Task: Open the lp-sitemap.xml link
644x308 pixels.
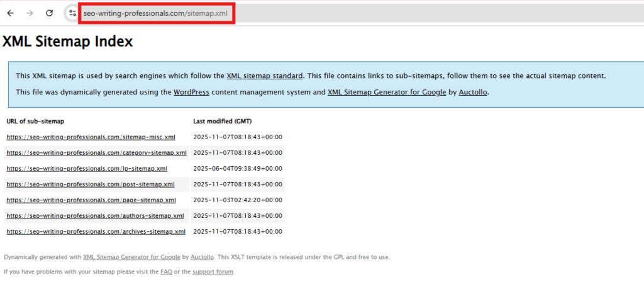Action: pos(87,168)
